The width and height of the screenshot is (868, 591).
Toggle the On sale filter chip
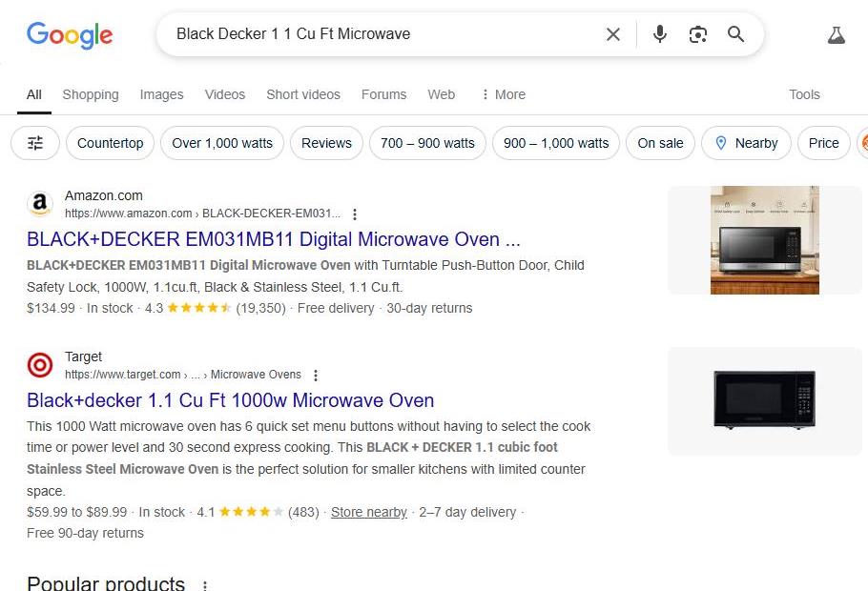coord(660,143)
